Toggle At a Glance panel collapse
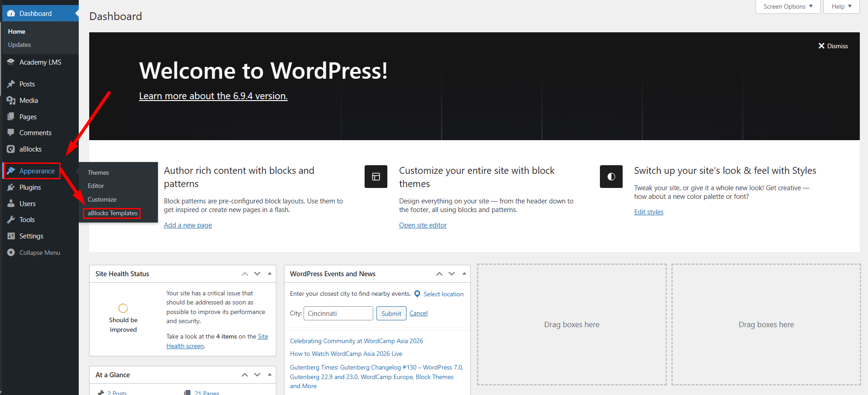 (x=269, y=375)
